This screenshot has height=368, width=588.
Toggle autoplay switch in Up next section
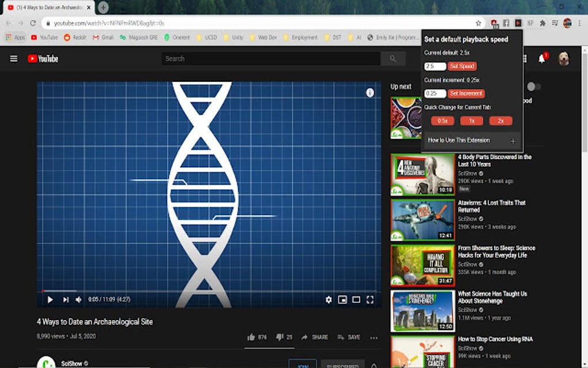533,86
